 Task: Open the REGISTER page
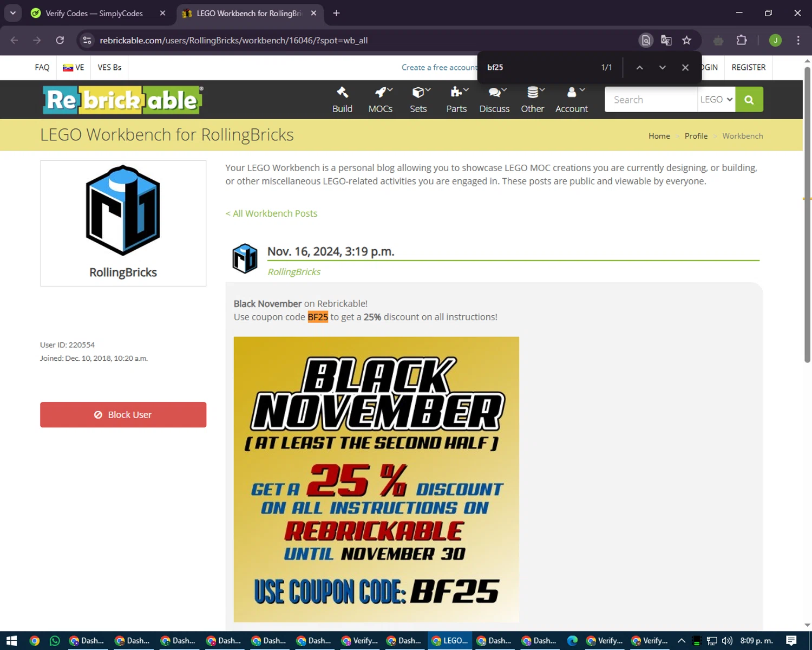[749, 67]
